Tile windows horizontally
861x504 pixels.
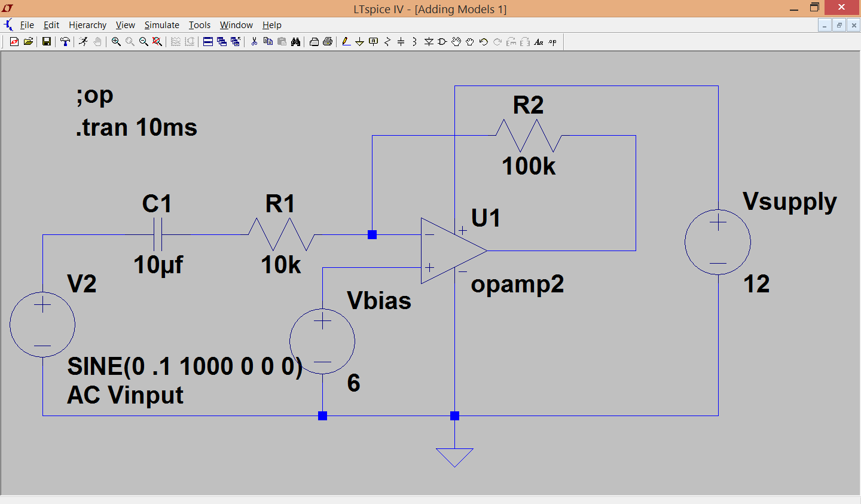pos(208,41)
